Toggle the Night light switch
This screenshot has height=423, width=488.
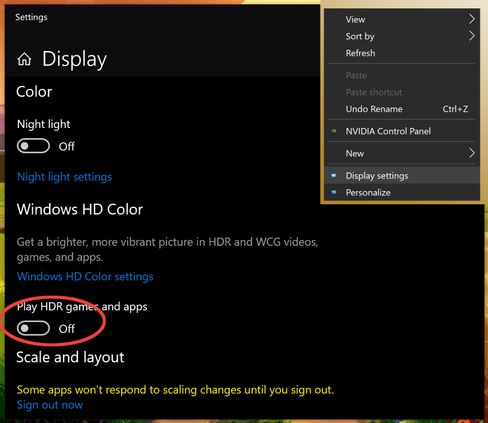point(33,146)
